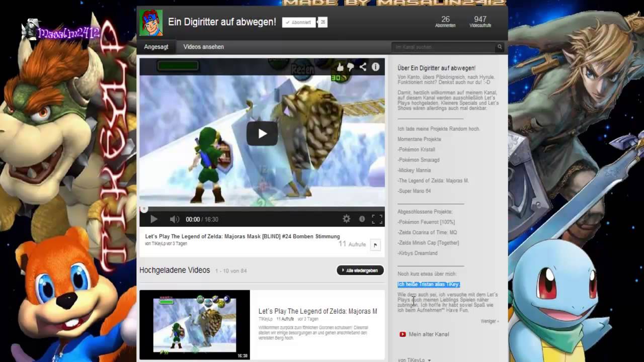This screenshot has height=362, width=644.
Task: Click the -Pokémon Kristall project entry
Action: [416, 149]
